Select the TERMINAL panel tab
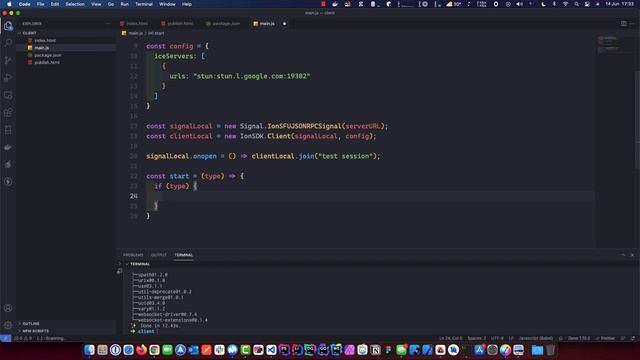Viewport: 640px width, 360px height. (184, 255)
